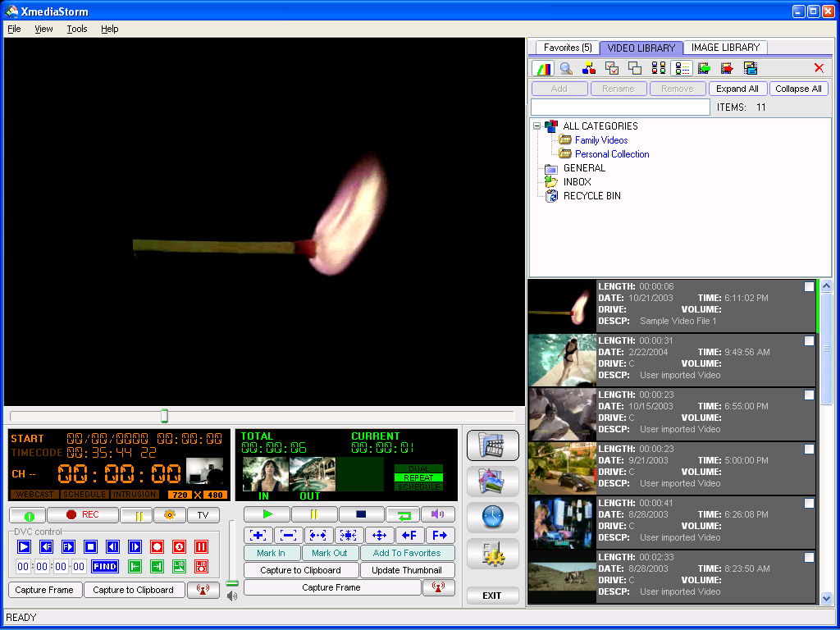Step forward one frame with the F right arrow
This screenshot has height=630, width=840.
[441, 535]
